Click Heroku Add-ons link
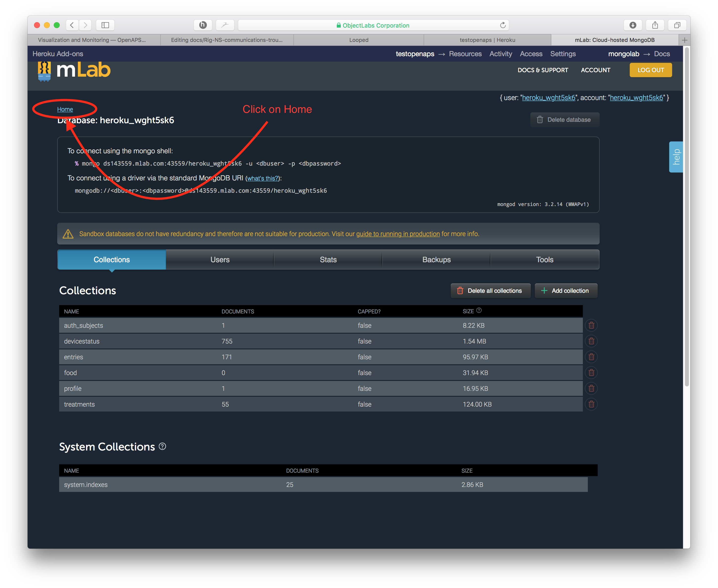Screen dimensions: 718x588 pos(58,54)
